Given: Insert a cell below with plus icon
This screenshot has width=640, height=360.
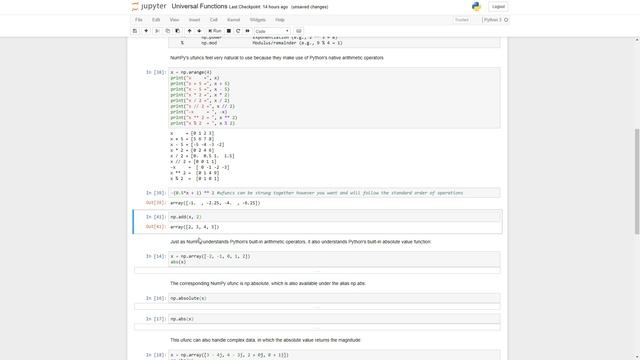Looking at the screenshot, I should click(146, 31).
